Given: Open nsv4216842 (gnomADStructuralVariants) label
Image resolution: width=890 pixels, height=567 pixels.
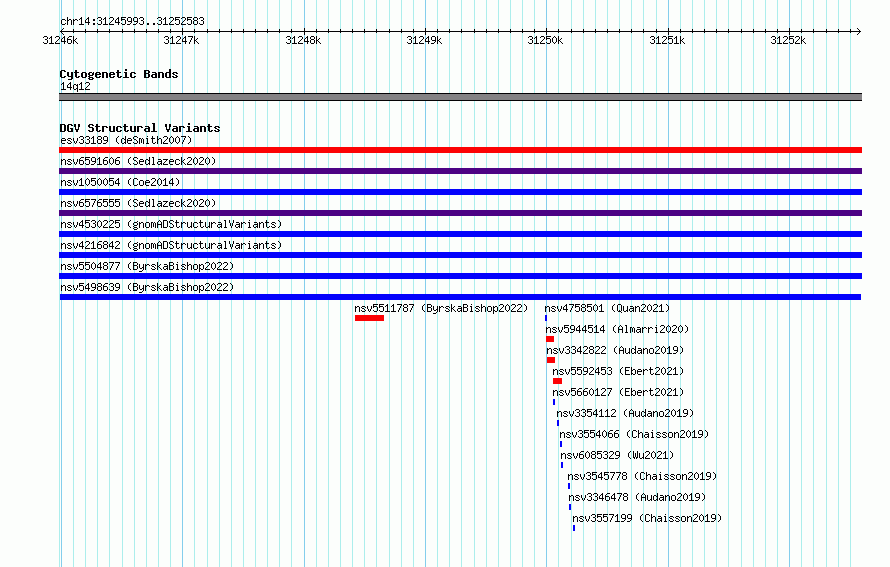Looking at the screenshot, I should pos(171,245).
